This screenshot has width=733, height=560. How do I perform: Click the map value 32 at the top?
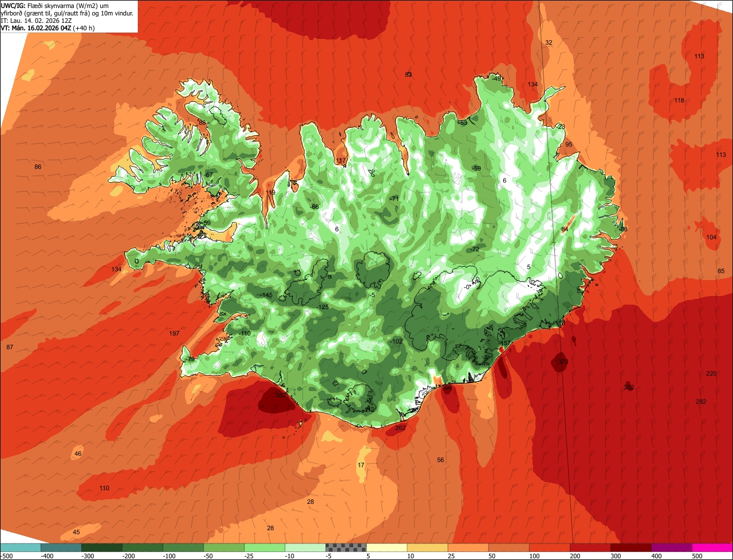coord(549,42)
